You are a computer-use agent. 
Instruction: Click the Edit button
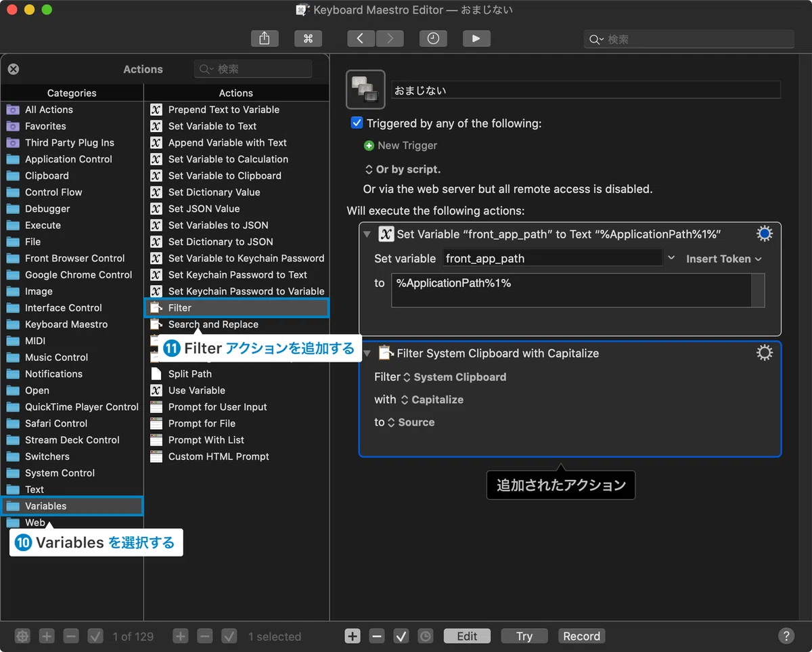(x=467, y=636)
